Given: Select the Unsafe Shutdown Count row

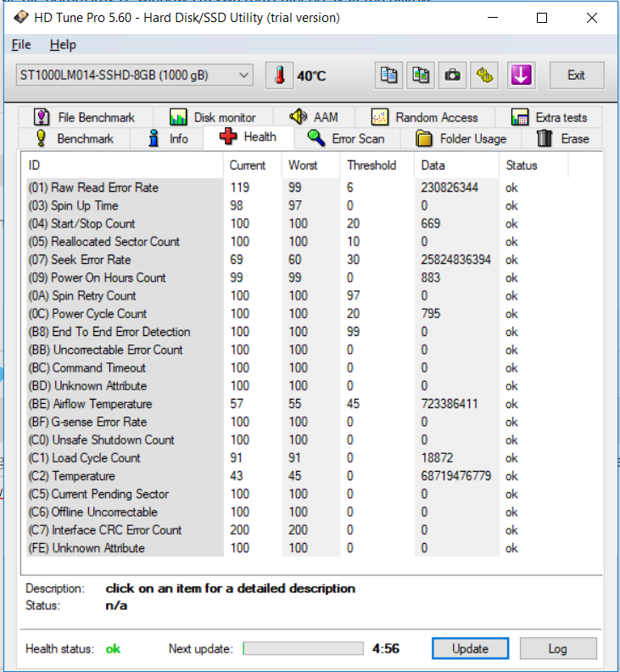Looking at the screenshot, I should [297, 440].
